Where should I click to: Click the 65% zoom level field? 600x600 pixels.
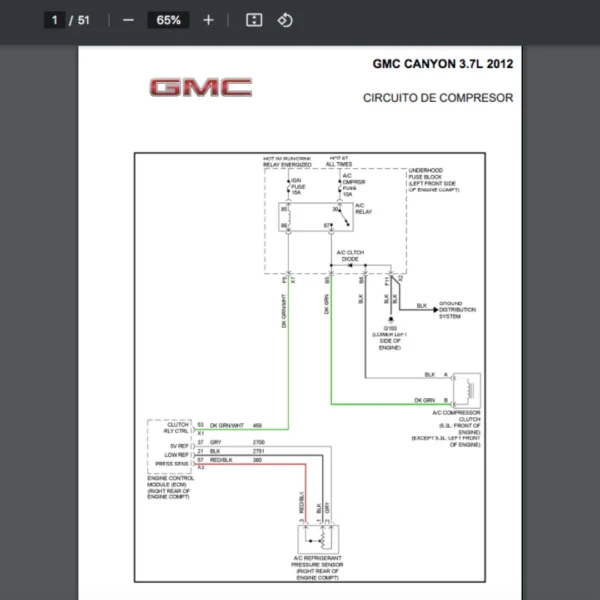click(x=168, y=20)
